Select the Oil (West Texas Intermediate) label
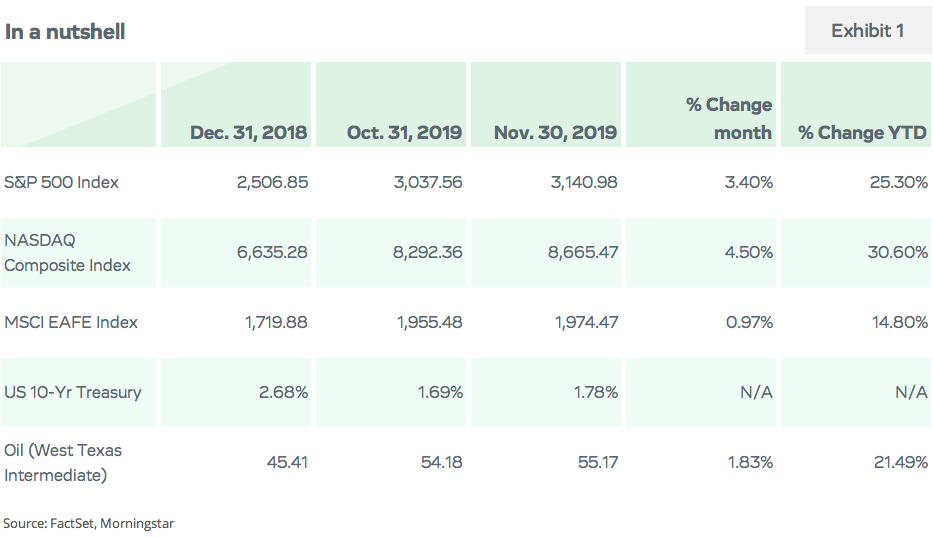933x537 pixels. pos(62,463)
